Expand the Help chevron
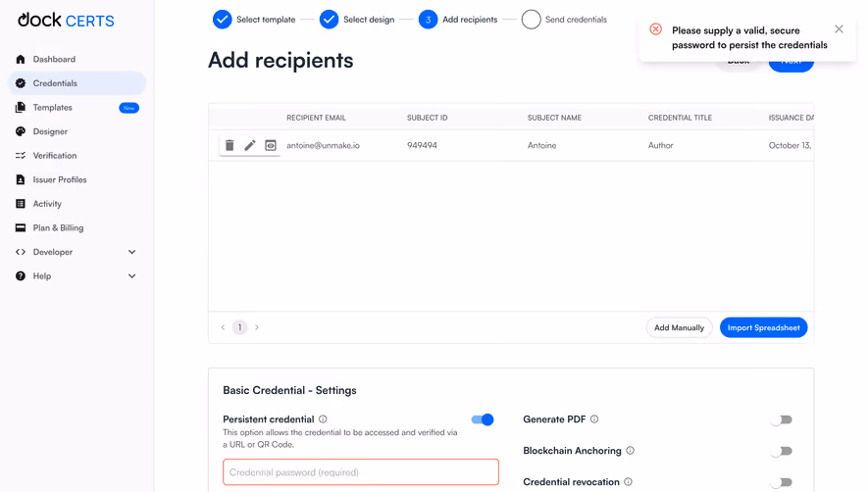868x492 pixels. (131, 275)
